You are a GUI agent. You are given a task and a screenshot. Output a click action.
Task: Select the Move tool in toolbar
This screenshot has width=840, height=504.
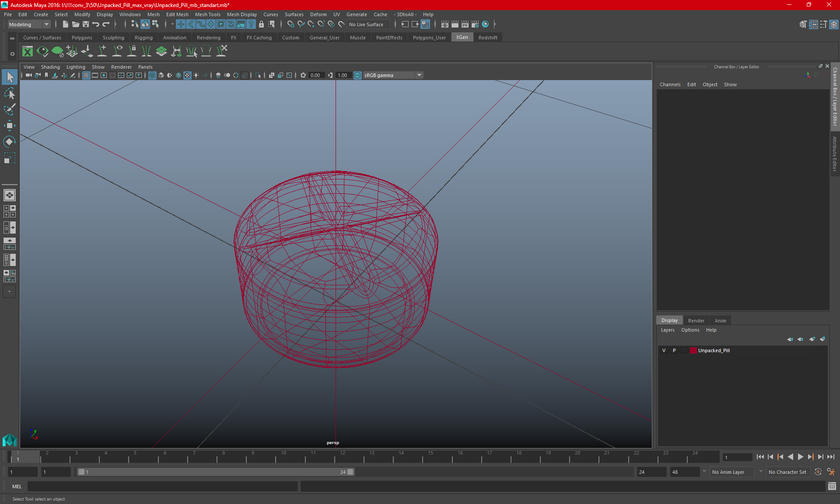click(9, 126)
